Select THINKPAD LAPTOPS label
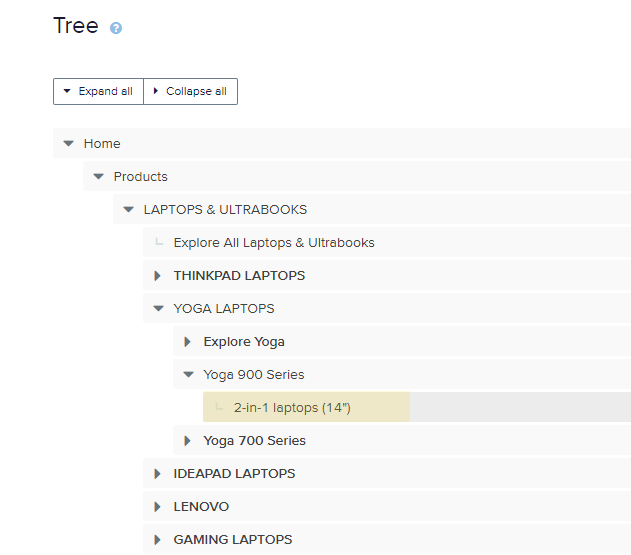Viewport: 631px width, 555px height. pos(239,276)
